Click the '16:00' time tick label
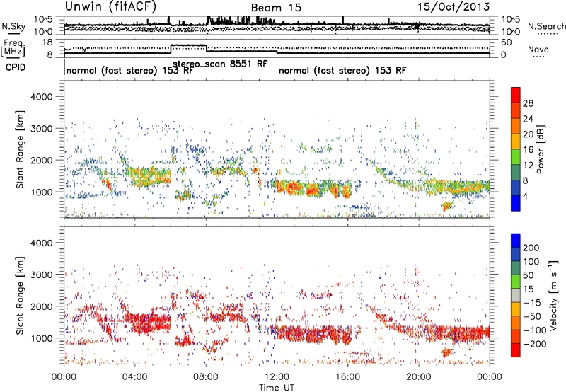This screenshot has width=566, height=392. point(347,377)
